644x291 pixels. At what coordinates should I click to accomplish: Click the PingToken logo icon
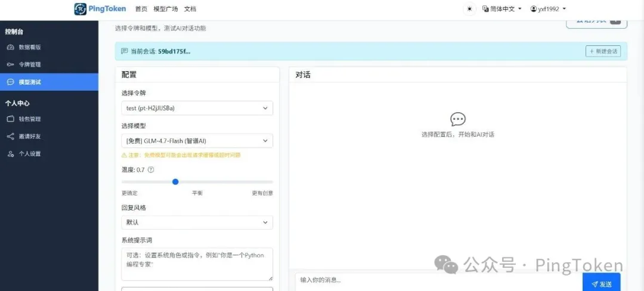(x=80, y=9)
